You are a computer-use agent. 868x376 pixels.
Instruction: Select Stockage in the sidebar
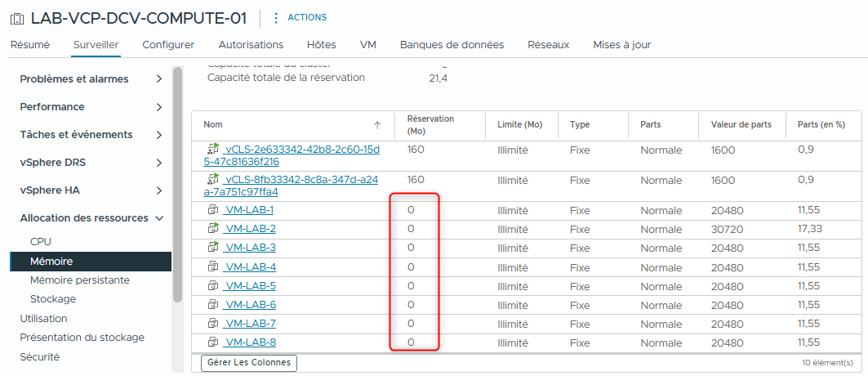[53, 299]
